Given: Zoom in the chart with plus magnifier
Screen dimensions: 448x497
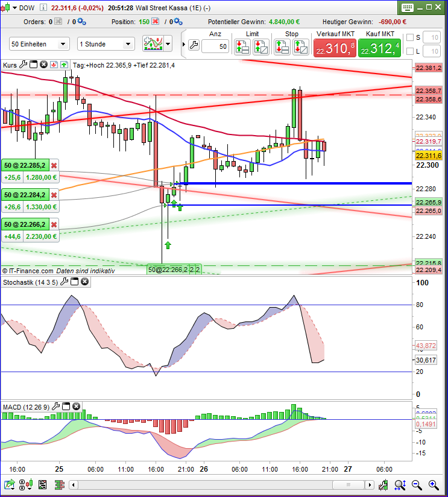Looking at the screenshot, I should tap(434, 485).
